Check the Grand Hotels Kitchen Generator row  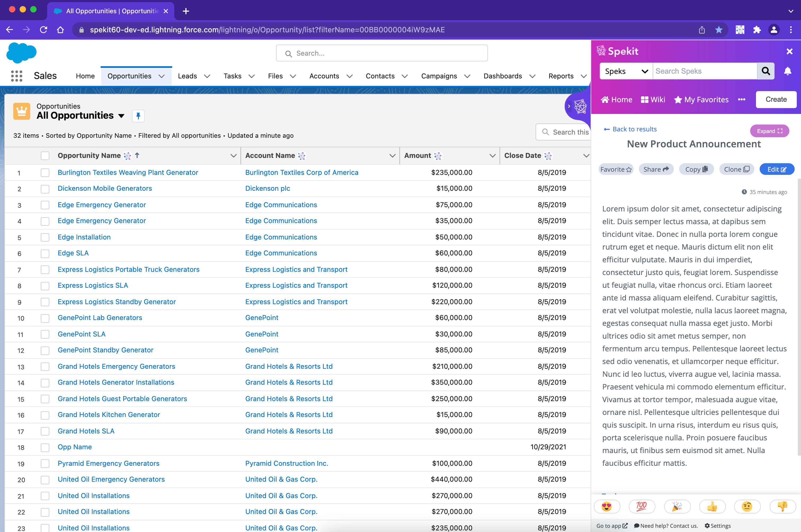tap(45, 415)
